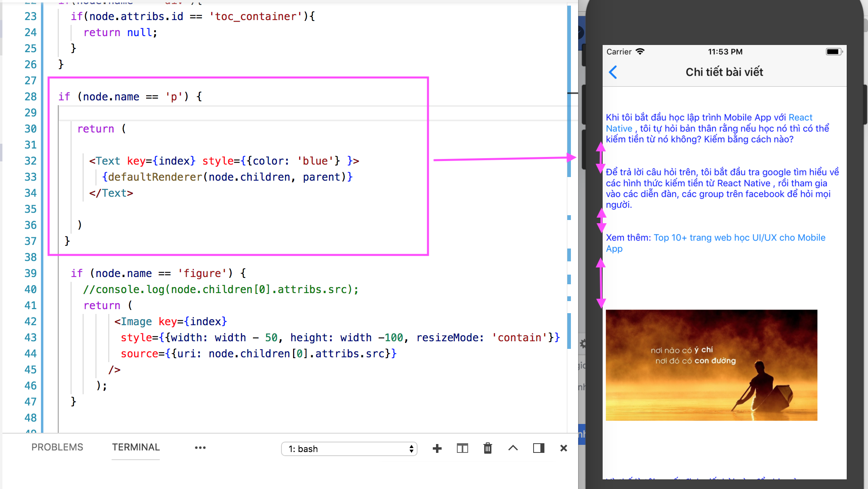Kill terminal with trash icon
This screenshot has height=489, width=868.
[x=488, y=448]
